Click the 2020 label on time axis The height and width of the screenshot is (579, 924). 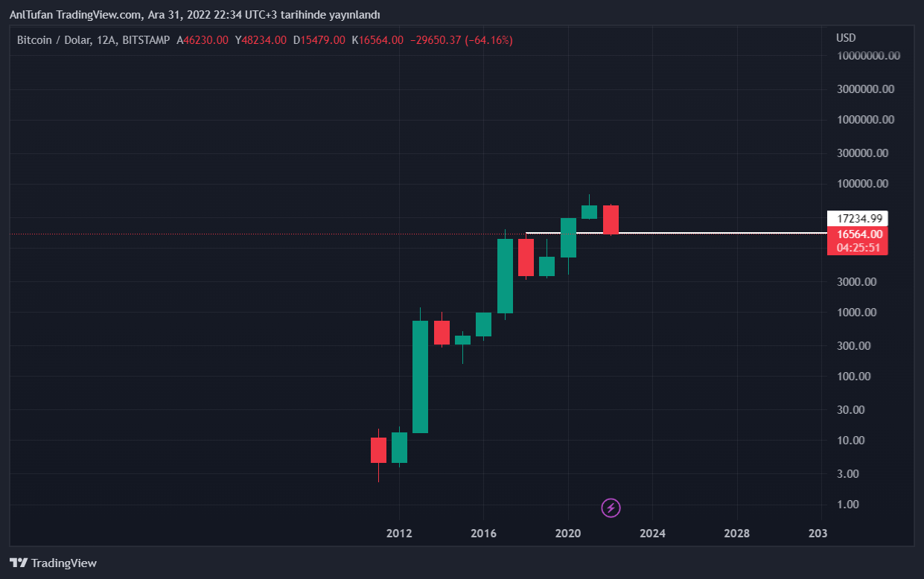(x=568, y=534)
